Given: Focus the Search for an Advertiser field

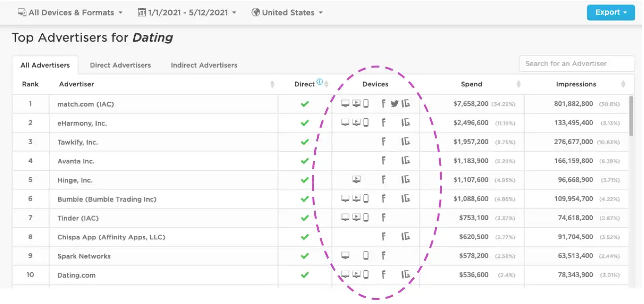Looking at the screenshot, I should [x=577, y=64].
